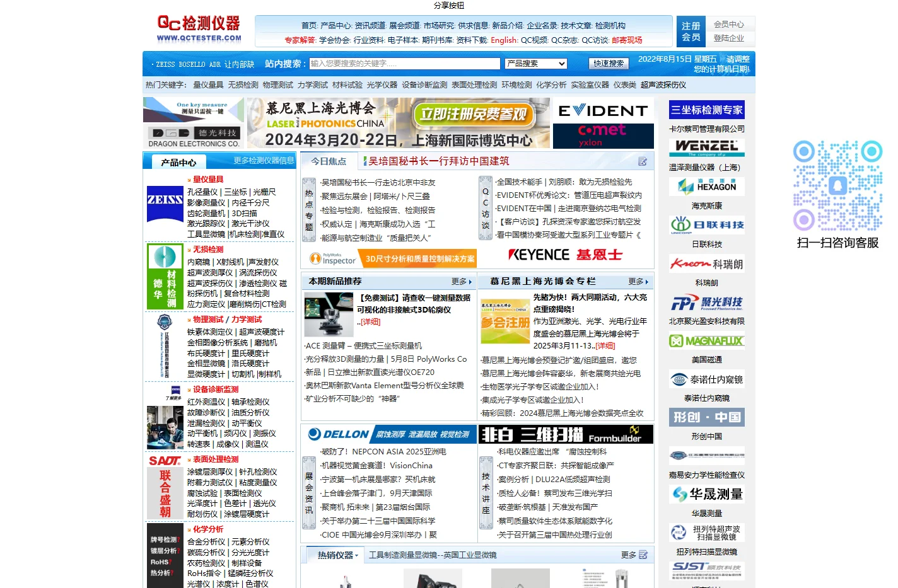Click the 日联科技 logo
This screenshot has width=898, height=588.
(x=706, y=225)
